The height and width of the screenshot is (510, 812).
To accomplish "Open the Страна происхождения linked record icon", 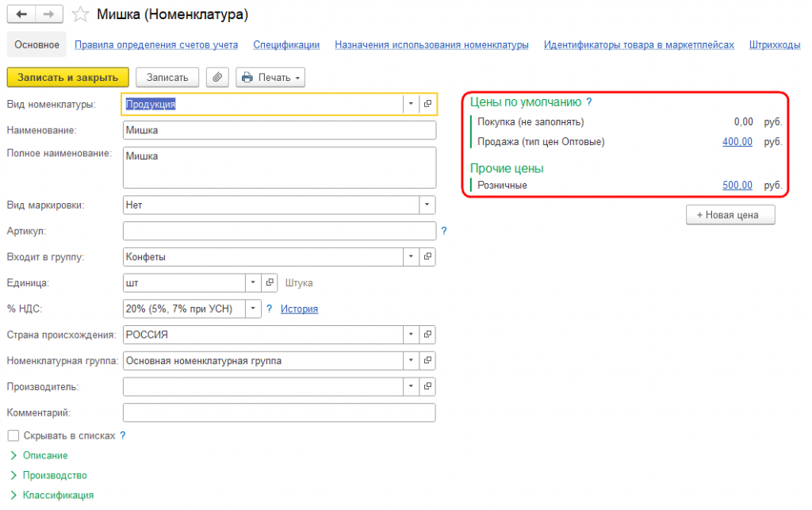I will (427, 335).
